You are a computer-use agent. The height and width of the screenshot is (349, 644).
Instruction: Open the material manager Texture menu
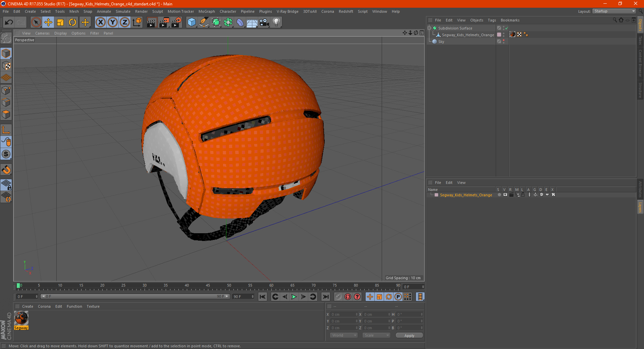tap(93, 306)
